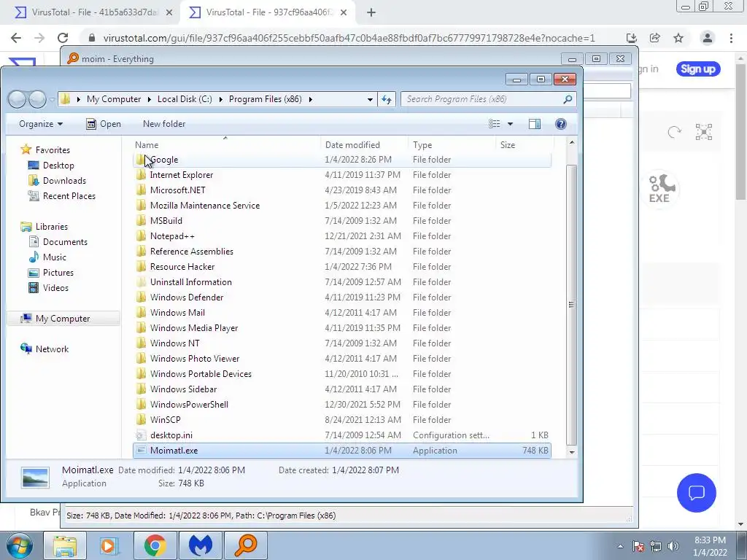Select the Videos library
The image size is (747, 560).
click(55, 287)
